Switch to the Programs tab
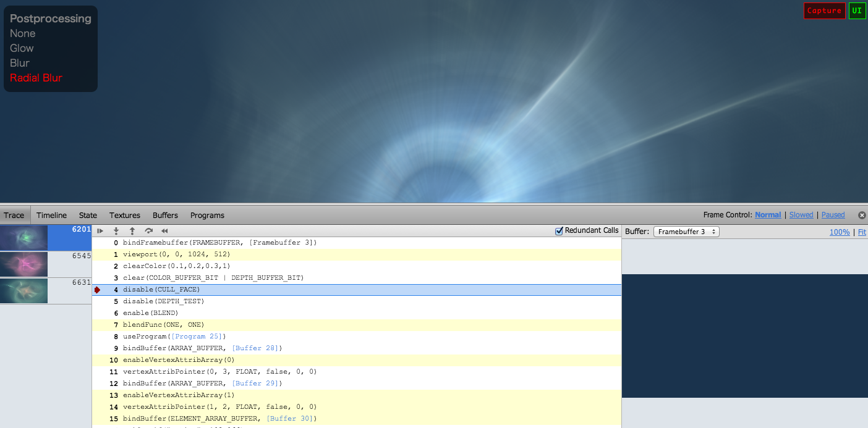Viewport: 868px width, 428px height. coord(207,215)
